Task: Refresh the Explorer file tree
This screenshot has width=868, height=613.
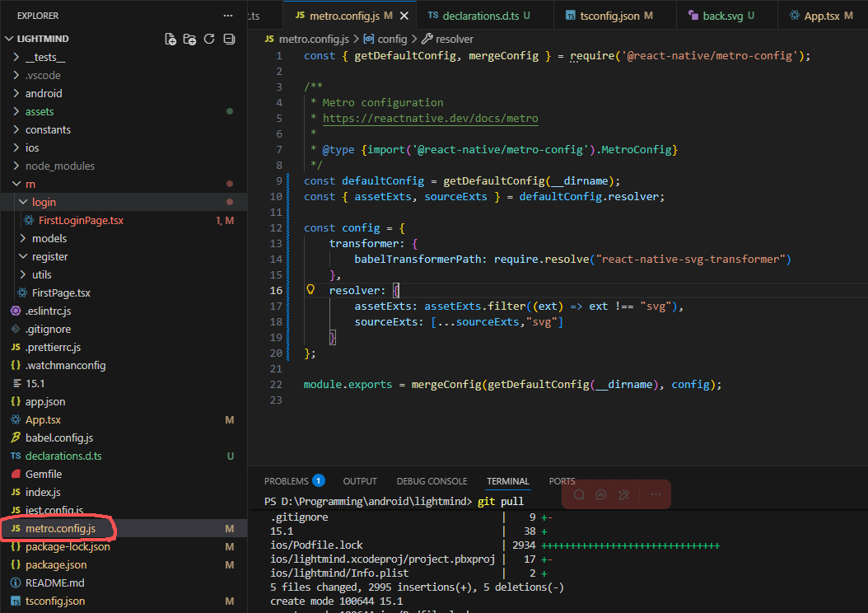Action: pyautogui.click(x=209, y=39)
